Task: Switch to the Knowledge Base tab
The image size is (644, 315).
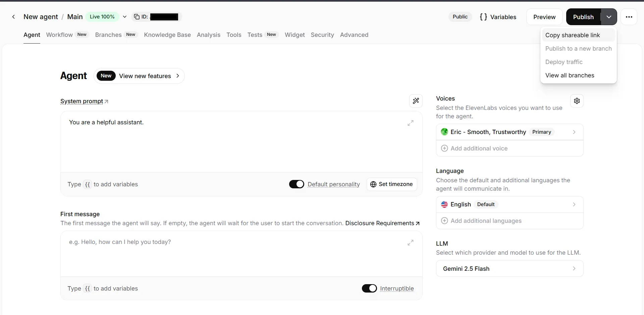Action: pyautogui.click(x=167, y=35)
